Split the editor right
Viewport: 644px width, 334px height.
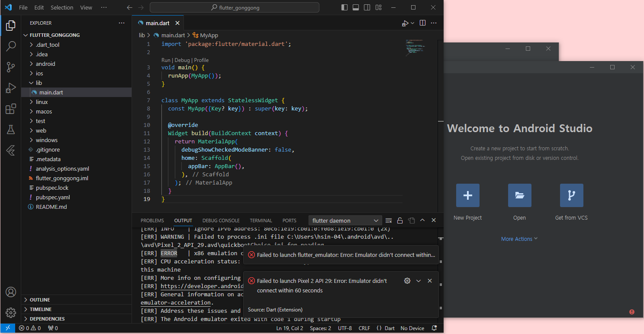[x=422, y=23]
